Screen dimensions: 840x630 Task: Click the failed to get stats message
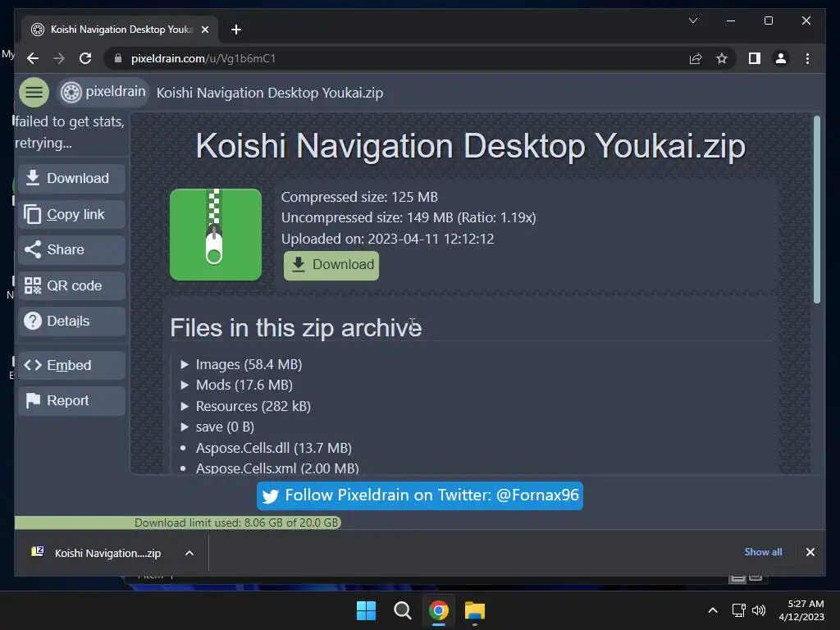pyautogui.click(x=70, y=132)
